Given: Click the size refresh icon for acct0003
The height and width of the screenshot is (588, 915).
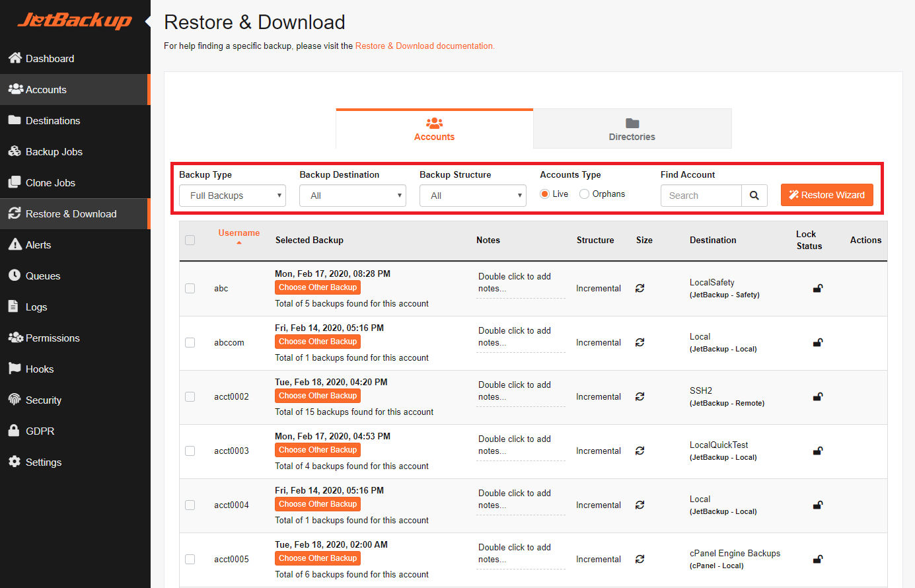Looking at the screenshot, I should (x=640, y=451).
